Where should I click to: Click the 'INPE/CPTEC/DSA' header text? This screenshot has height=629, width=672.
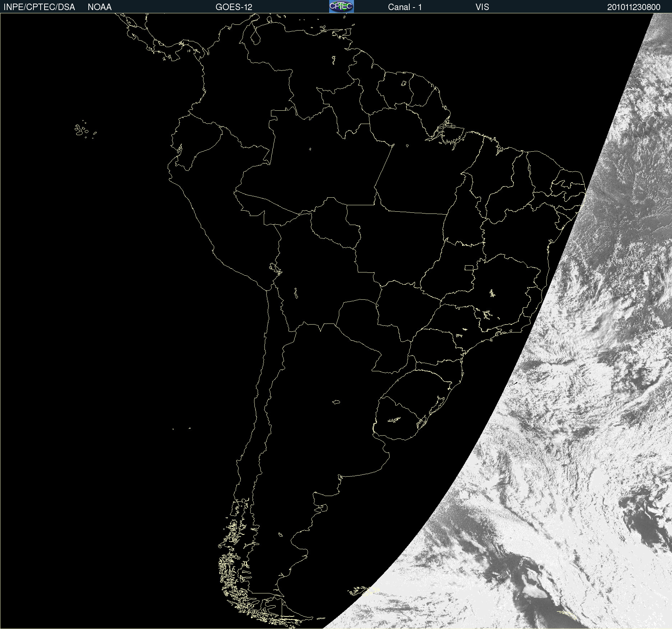(39, 7)
